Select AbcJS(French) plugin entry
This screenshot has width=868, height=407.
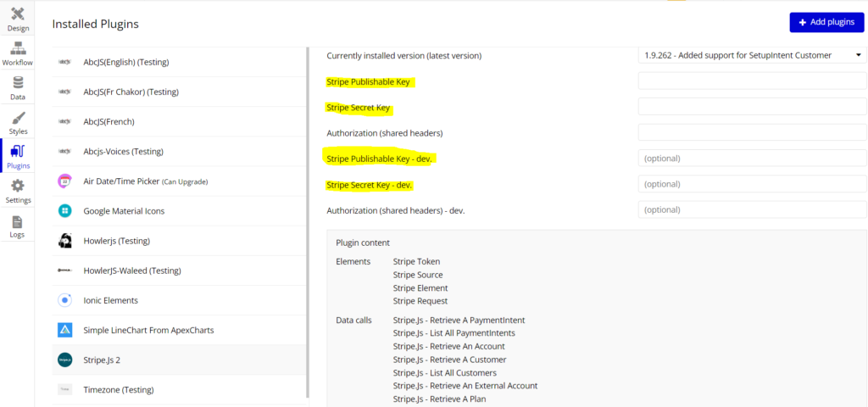click(180, 121)
